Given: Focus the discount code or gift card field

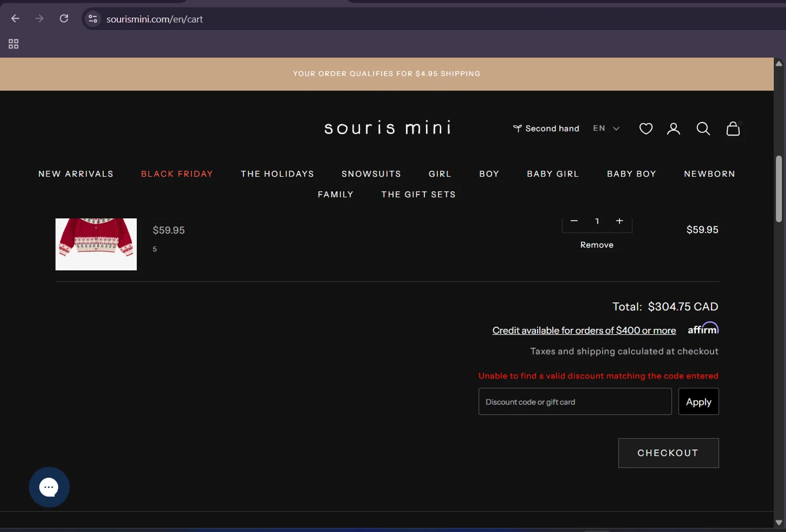Looking at the screenshot, I should tap(575, 402).
